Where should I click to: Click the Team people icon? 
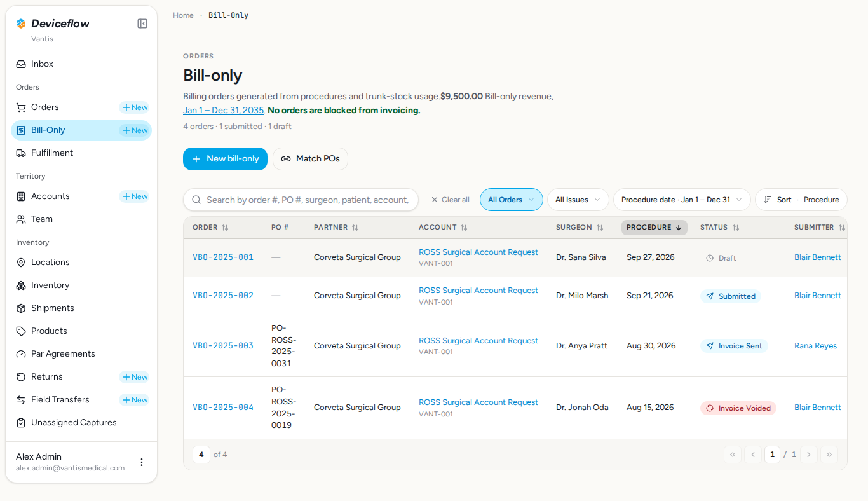pyautogui.click(x=21, y=219)
